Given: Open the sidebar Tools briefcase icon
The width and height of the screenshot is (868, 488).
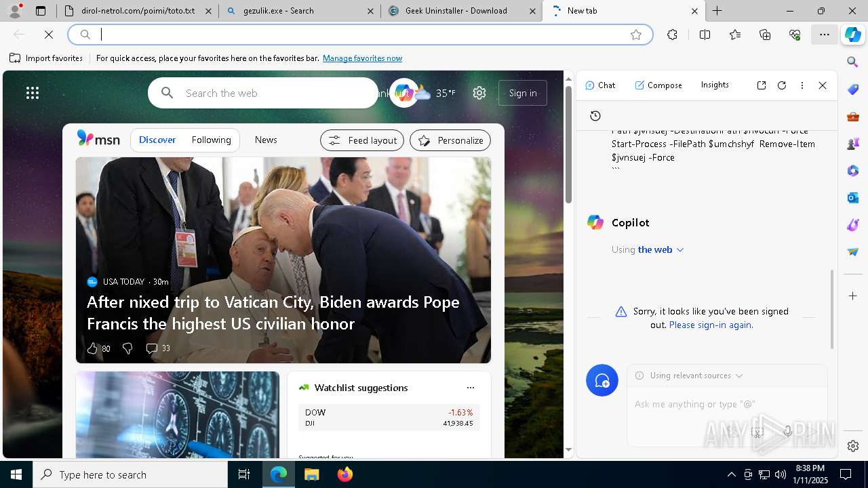Looking at the screenshot, I should [853, 117].
